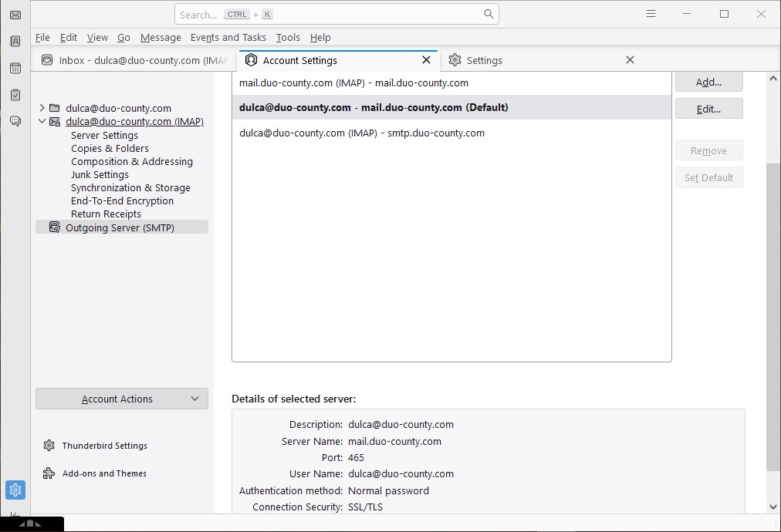This screenshot has width=781, height=532.
Task: Click the Add... SMTP server button
Action: [708, 82]
